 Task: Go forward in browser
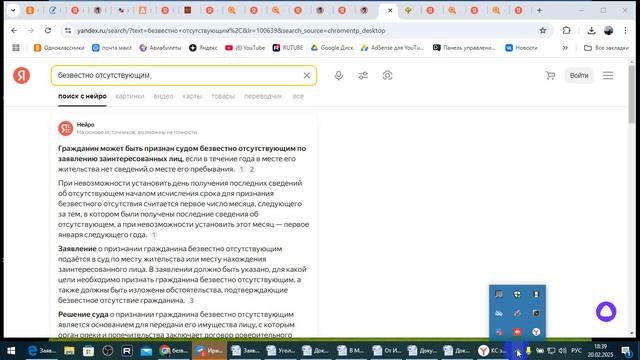click(x=31, y=31)
